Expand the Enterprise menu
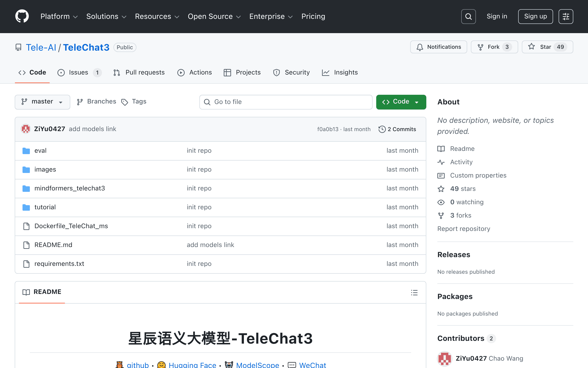 click(x=271, y=16)
